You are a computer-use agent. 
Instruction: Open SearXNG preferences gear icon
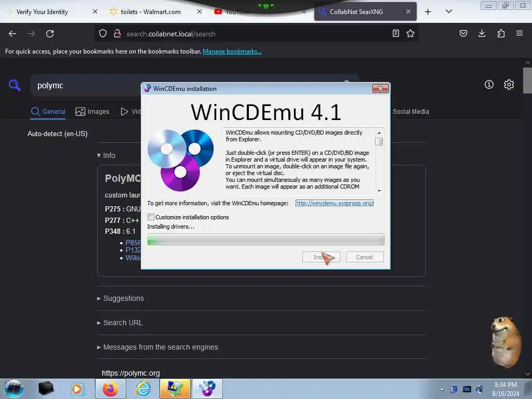[509, 85]
